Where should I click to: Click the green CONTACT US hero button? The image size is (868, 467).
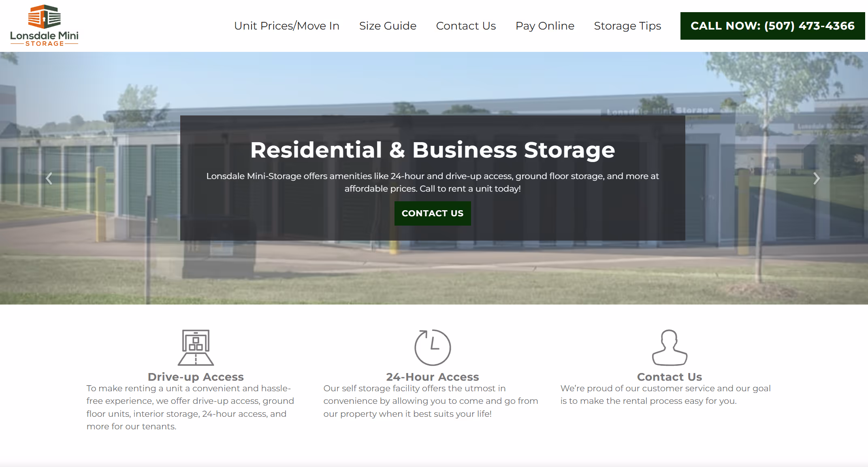(x=433, y=213)
